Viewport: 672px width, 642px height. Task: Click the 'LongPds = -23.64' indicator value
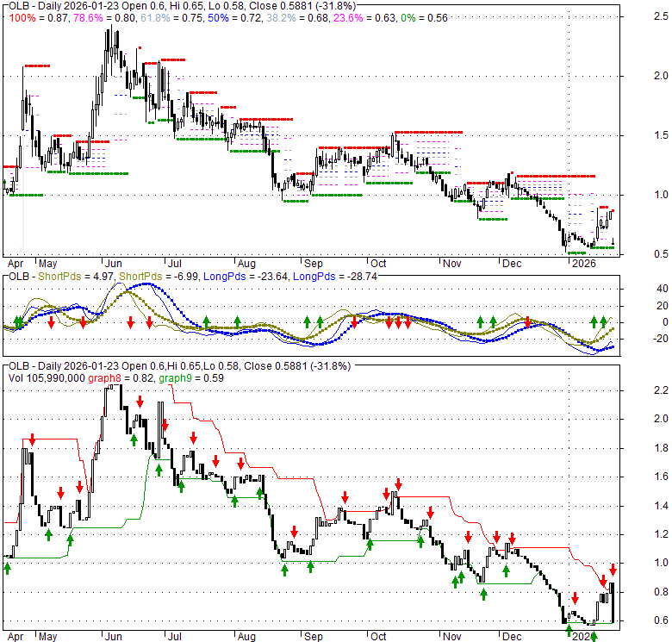246,277
